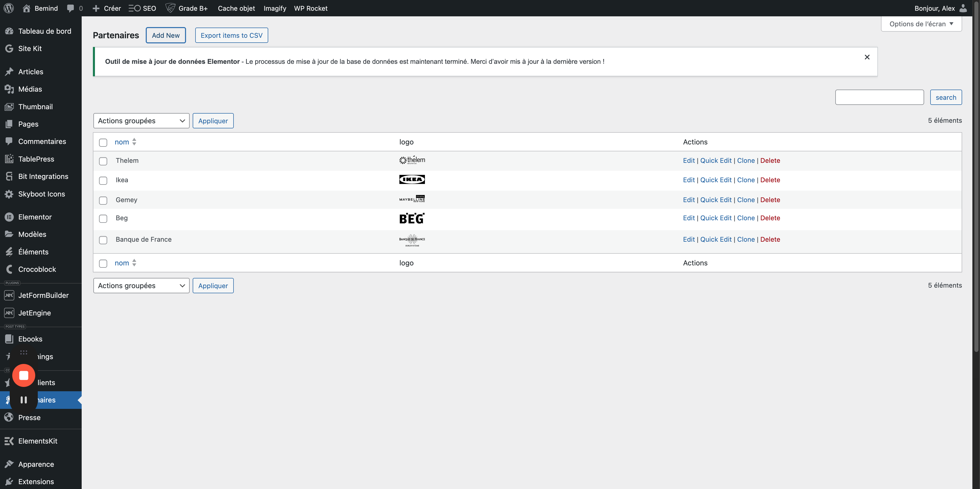The width and height of the screenshot is (980, 489).
Task: Open the Cache objet admin bar menu
Action: click(x=236, y=8)
